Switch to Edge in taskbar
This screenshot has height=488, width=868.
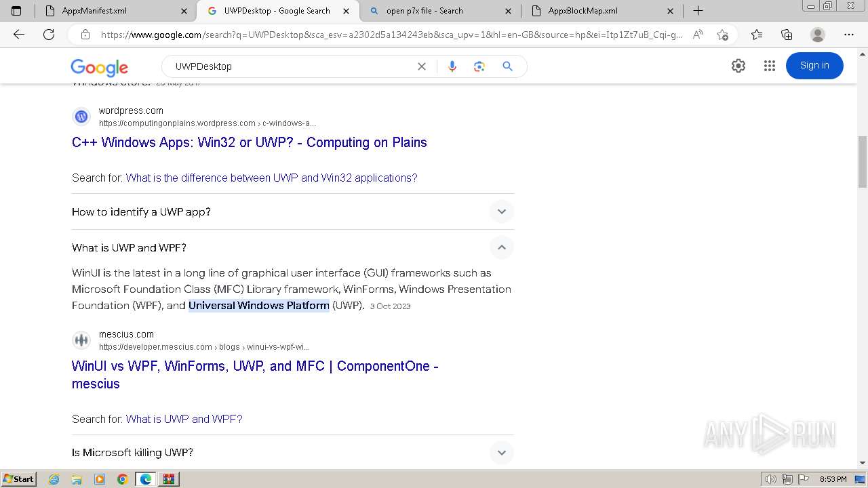click(x=146, y=479)
